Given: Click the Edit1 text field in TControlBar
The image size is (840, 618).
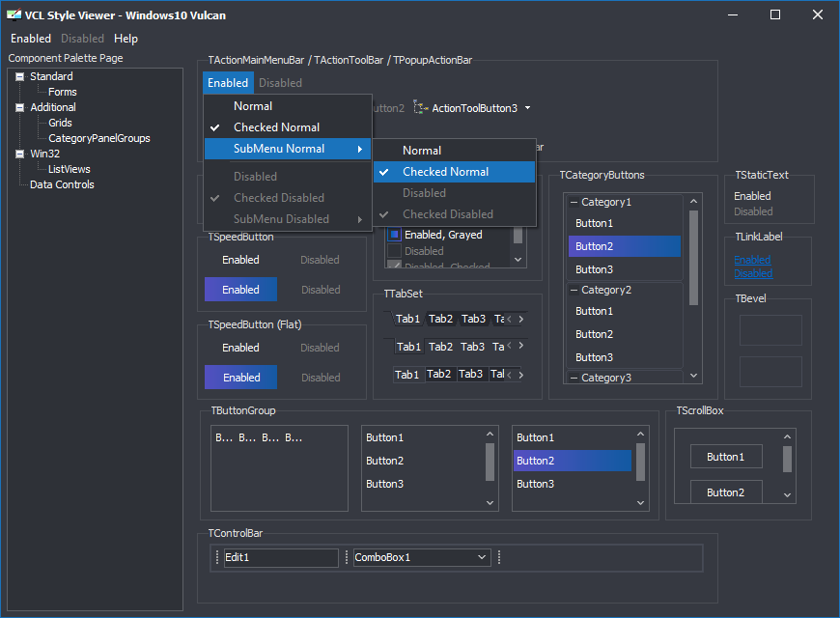Looking at the screenshot, I should (281, 558).
